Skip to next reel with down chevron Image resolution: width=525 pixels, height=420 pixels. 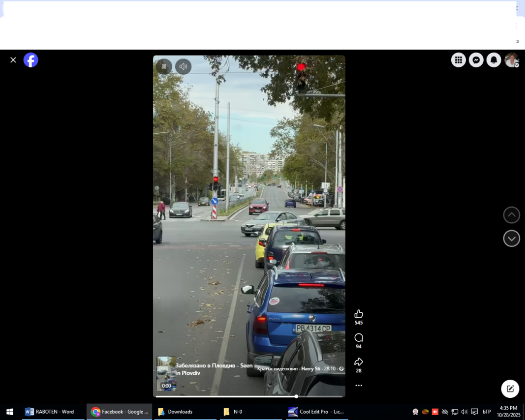click(x=511, y=239)
